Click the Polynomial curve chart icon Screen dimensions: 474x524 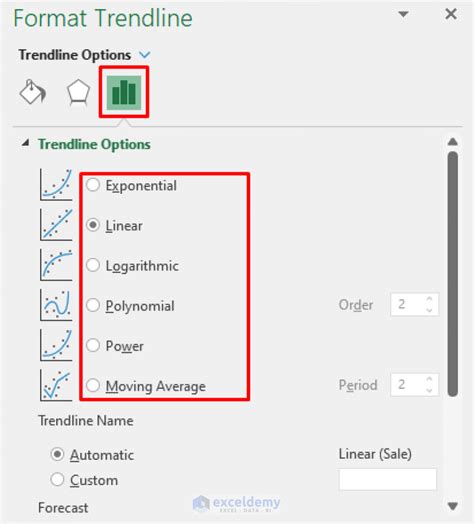click(56, 305)
